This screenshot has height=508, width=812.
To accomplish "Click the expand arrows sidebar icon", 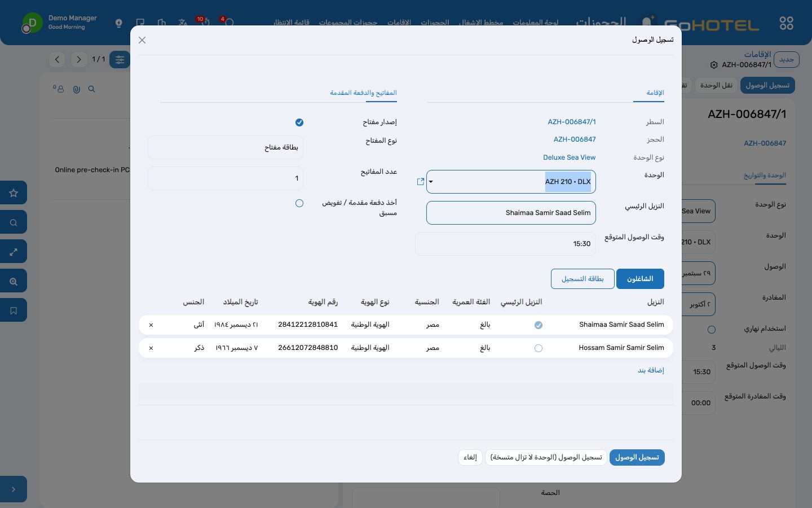I will coord(14,252).
